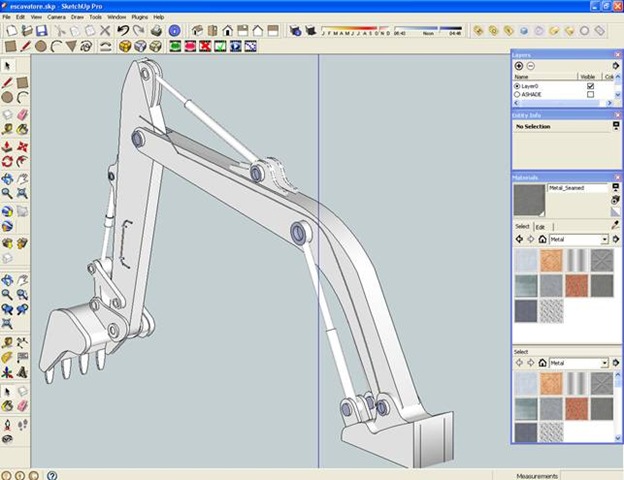
Task: Toggle visibility checkbox for Layer0
Action: point(590,86)
